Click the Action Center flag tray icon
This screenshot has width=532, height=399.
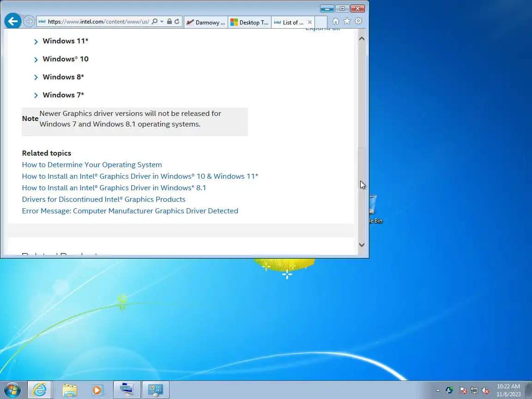point(463,391)
